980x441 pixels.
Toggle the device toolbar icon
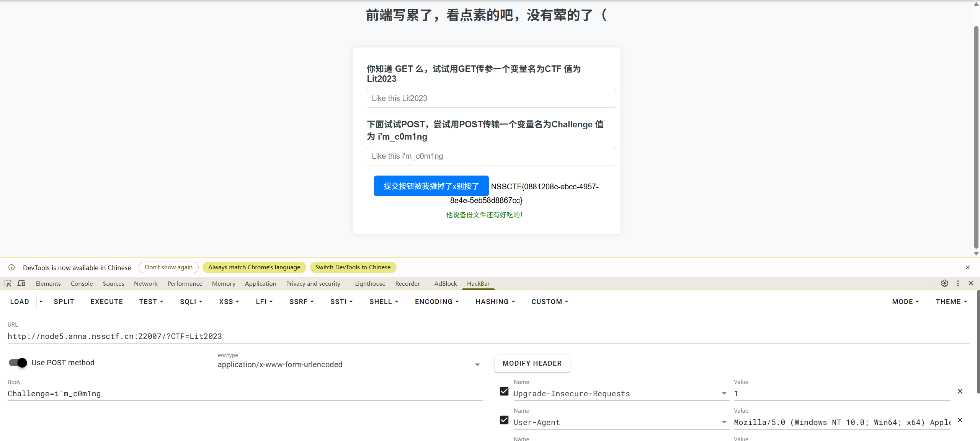tap(21, 283)
